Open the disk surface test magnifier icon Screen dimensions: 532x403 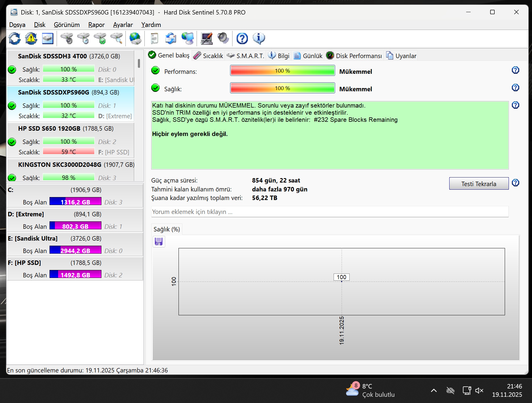coord(117,39)
